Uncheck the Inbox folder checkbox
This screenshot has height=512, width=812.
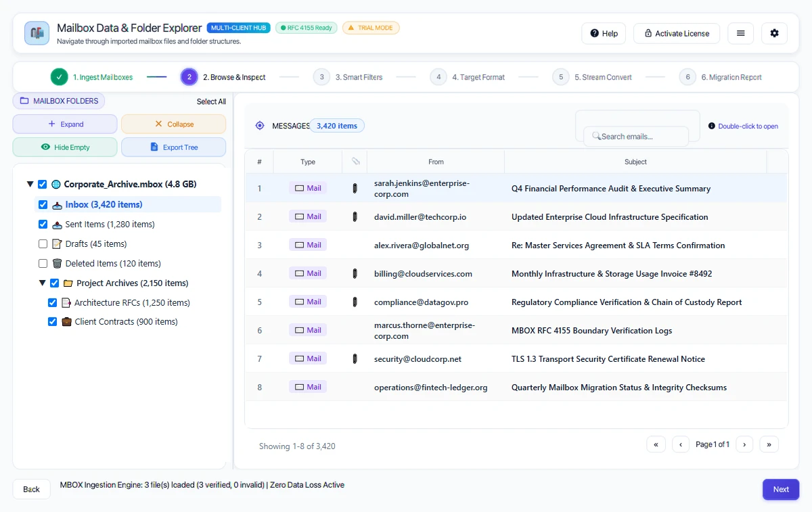click(43, 205)
